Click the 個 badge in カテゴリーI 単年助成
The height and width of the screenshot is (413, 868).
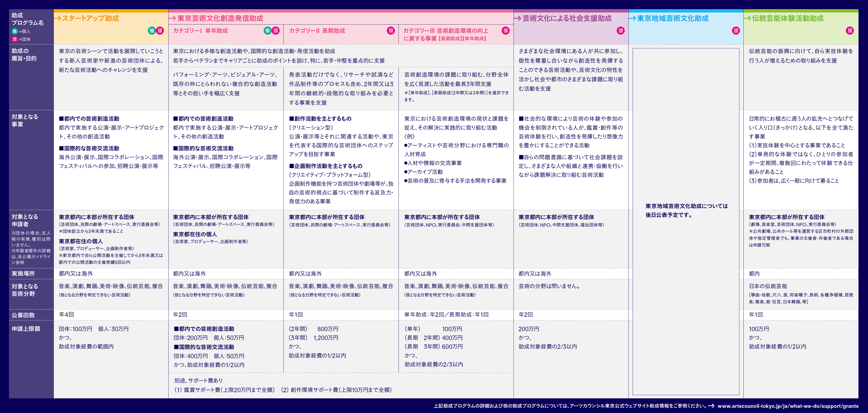(267, 31)
